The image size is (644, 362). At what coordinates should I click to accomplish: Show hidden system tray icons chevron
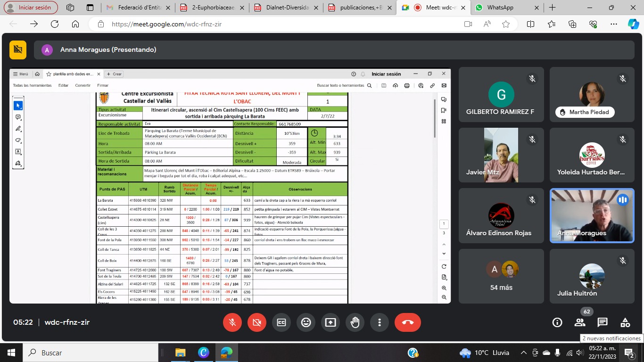coord(523,353)
